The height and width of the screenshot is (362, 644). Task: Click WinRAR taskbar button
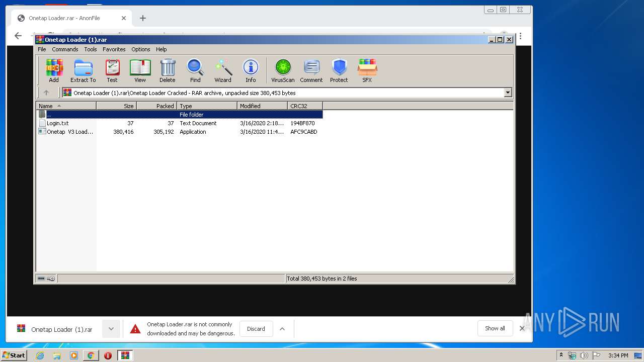pyautogui.click(x=125, y=355)
